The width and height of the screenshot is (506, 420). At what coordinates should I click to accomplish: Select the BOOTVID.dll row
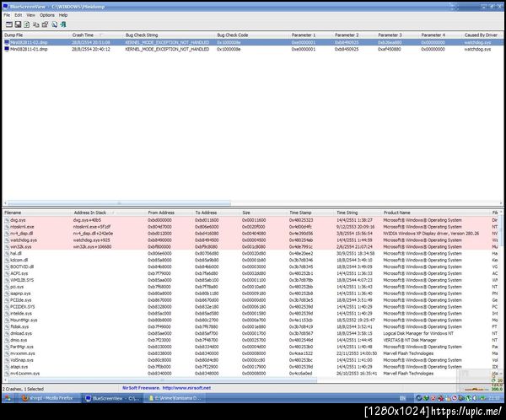click(x=250, y=267)
